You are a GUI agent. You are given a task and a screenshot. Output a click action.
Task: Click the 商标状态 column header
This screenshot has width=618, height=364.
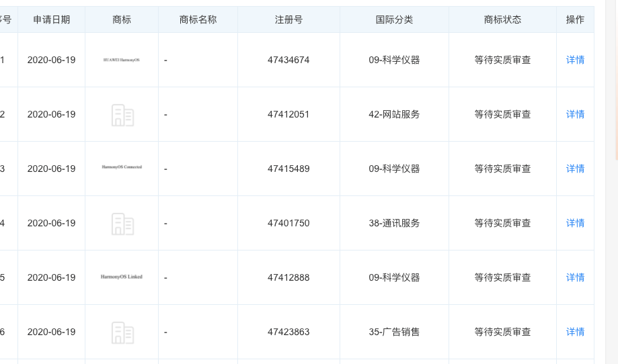pos(502,20)
